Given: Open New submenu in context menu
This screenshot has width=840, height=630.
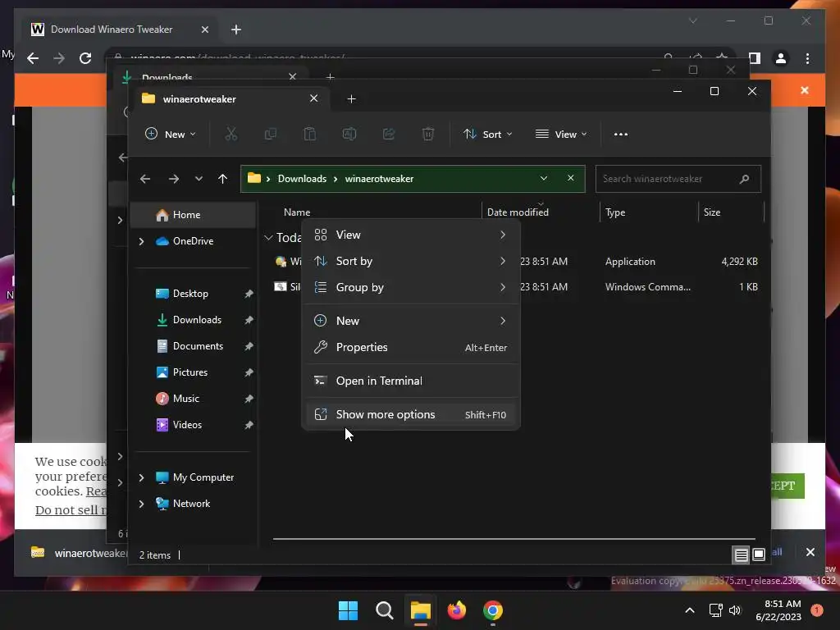Looking at the screenshot, I should pyautogui.click(x=411, y=321).
